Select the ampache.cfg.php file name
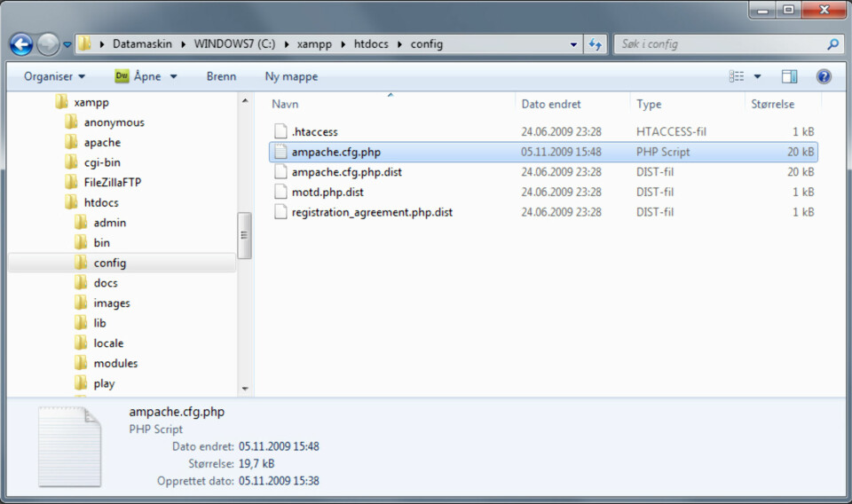Image resolution: width=852 pixels, height=504 pixels. tap(335, 152)
